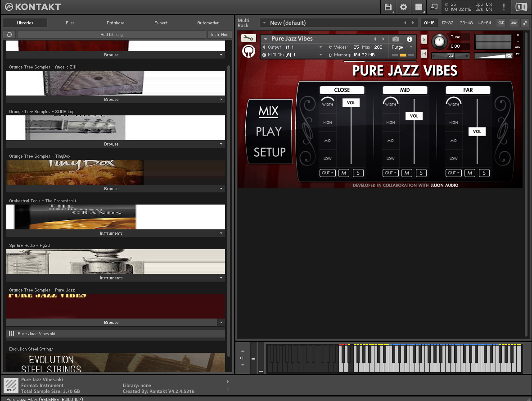Viewport: 532px width, 401px height.
Task: Click the pan center marker icon
Action: click(x=451, y=56)
